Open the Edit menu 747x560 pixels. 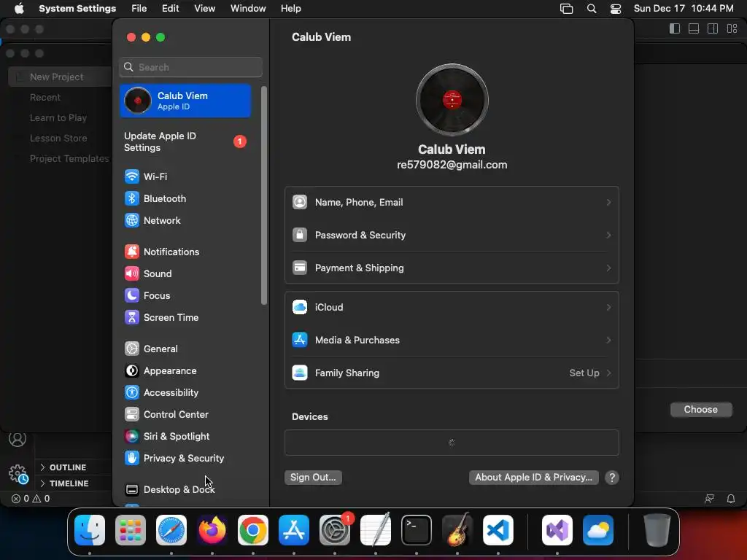coord(170,9)
